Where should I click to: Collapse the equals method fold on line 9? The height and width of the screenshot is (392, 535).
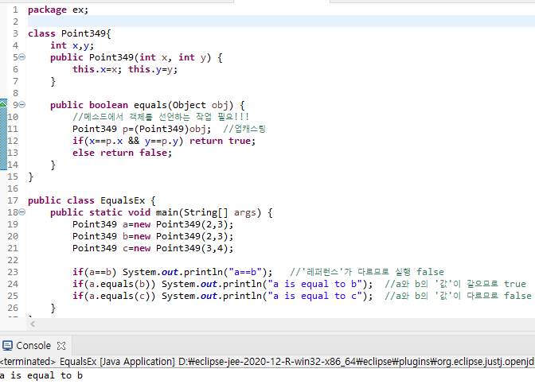tap(21, 105)
